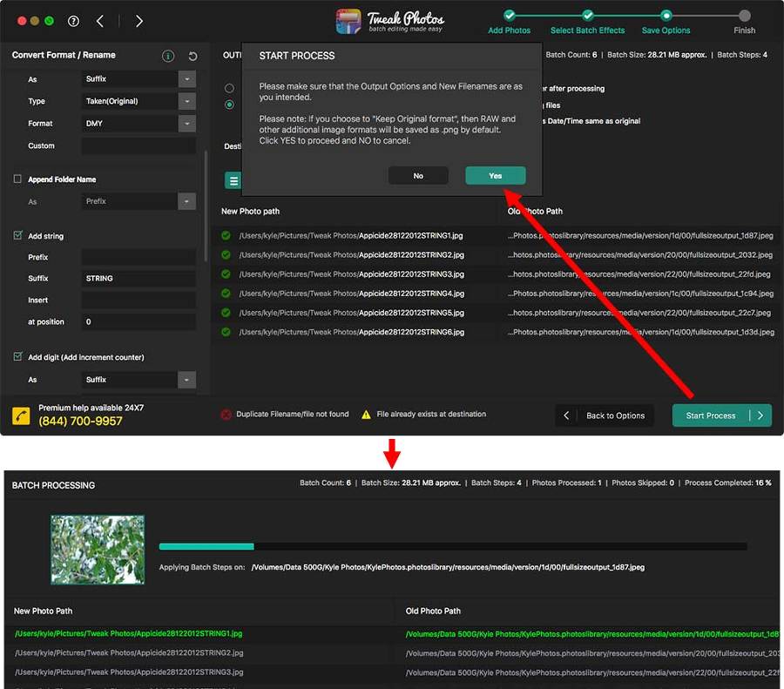Go to the Add Photos step

[509, 22]
